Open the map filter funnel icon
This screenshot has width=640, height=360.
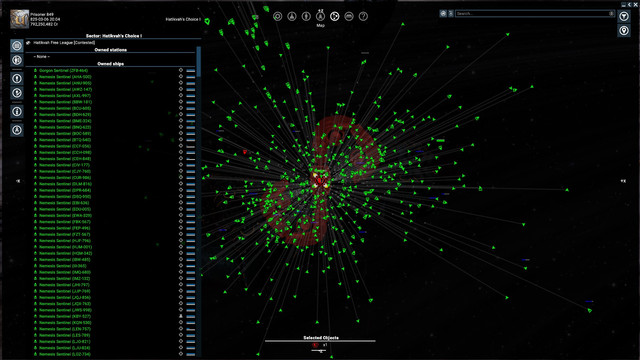(624, 16)
